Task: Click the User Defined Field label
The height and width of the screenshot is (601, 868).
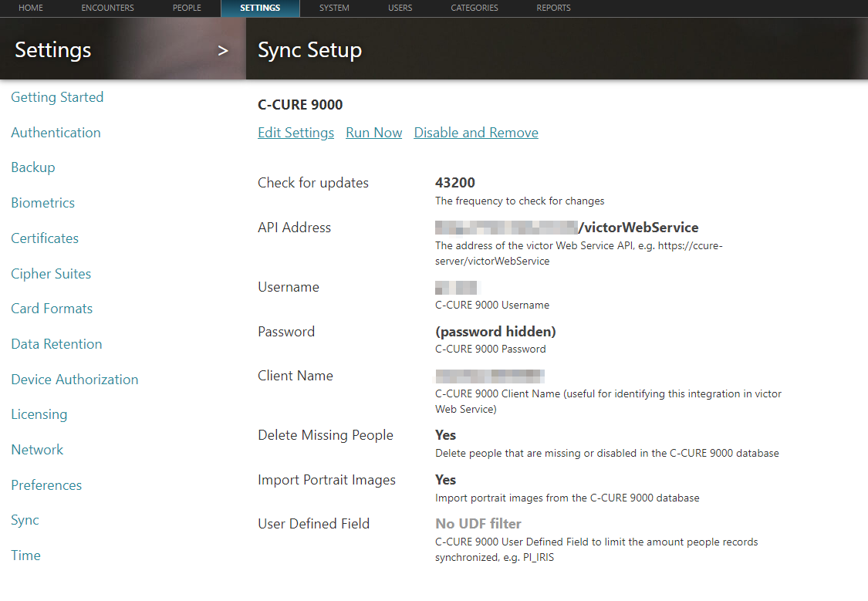Action: click(313, 524)
